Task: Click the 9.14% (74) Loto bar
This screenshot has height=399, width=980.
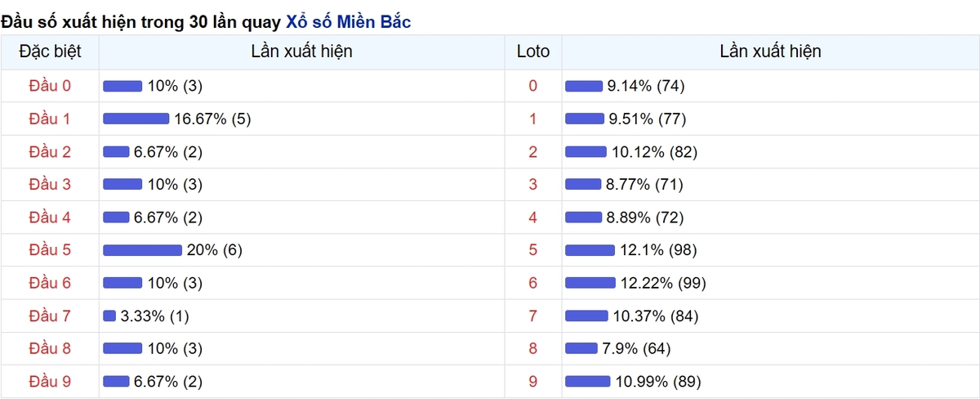Action: [584, 86]
